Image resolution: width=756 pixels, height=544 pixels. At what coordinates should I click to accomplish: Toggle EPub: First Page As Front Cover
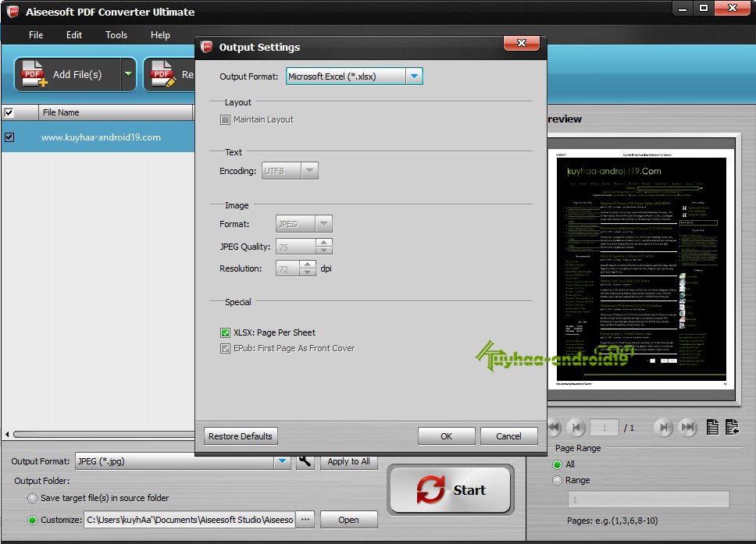coord(225,348)
